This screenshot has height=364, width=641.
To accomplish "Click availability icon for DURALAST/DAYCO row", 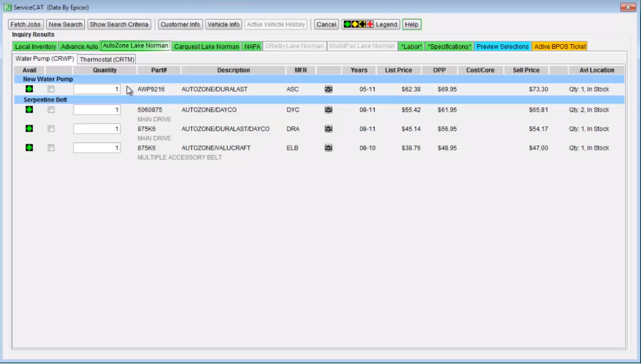I will tap(29, 128).
